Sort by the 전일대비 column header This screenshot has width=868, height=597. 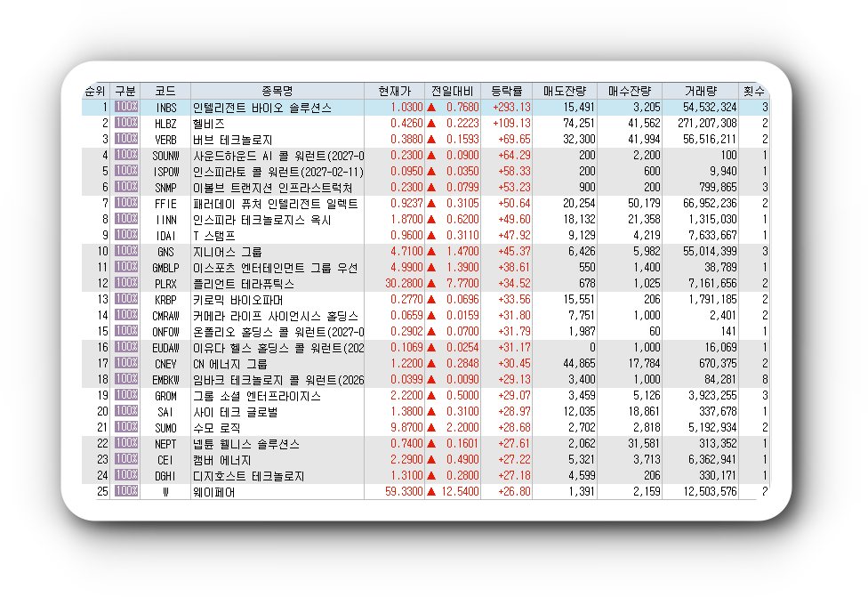tap(453, 92)
